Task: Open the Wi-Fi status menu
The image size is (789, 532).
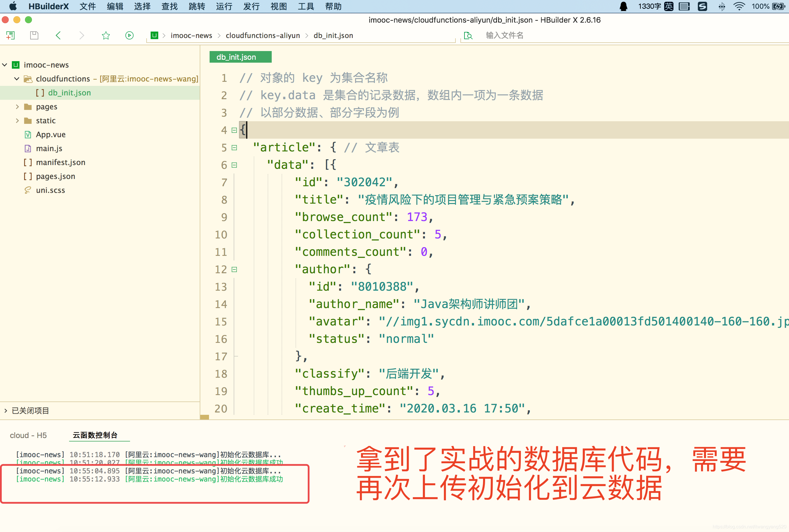Action: [x=739, y=6]
